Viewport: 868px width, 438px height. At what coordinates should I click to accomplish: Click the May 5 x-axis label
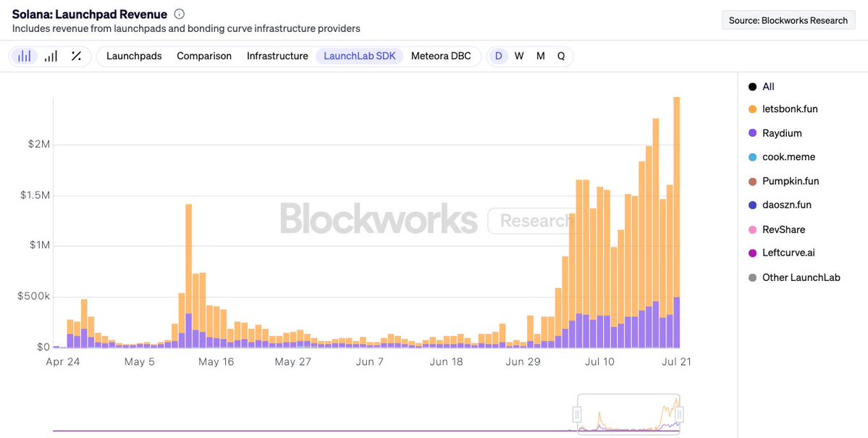[x=139, y=361]
